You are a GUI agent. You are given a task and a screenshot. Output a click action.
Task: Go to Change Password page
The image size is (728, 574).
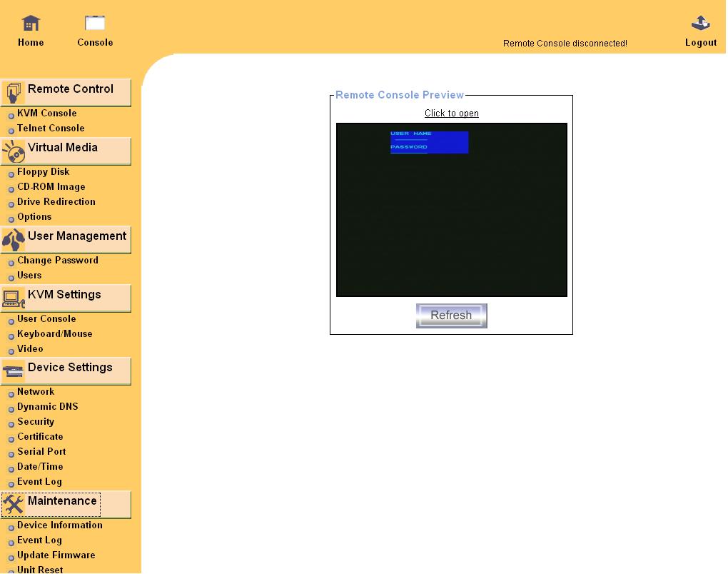point(57,261)
